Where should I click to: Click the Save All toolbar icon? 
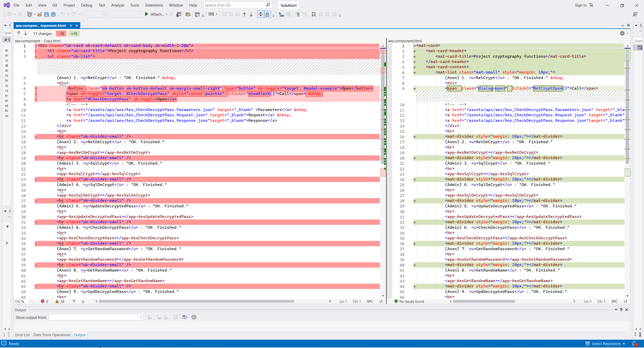point(53,14)
